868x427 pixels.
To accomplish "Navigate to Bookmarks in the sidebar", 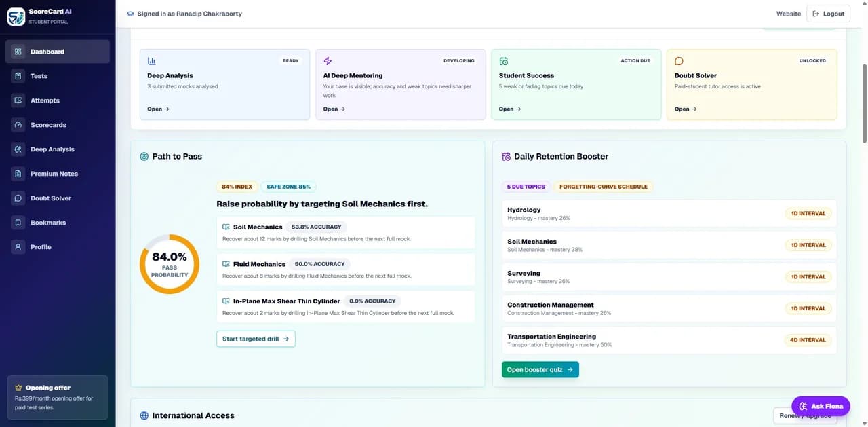I will tap(58, 223).
